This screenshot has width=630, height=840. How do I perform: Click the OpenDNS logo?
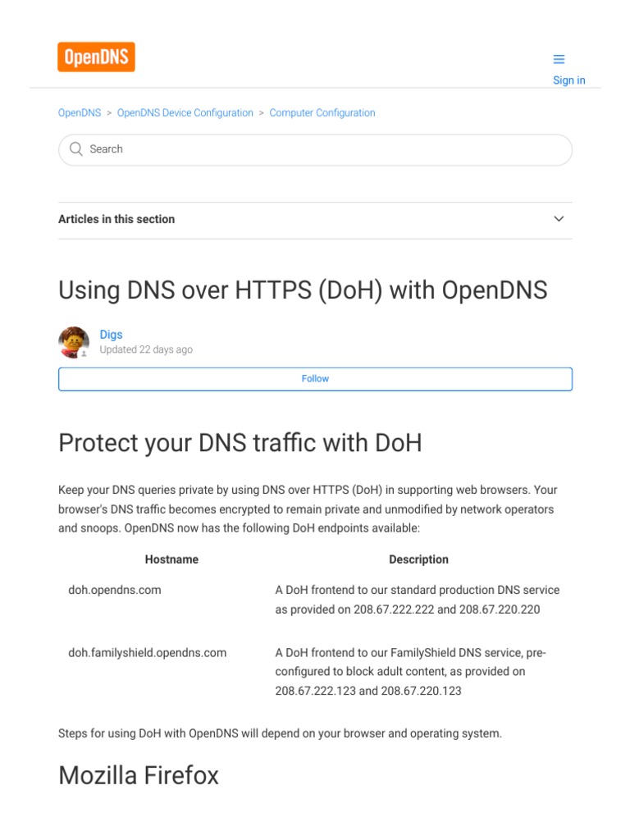pos(96,57)
